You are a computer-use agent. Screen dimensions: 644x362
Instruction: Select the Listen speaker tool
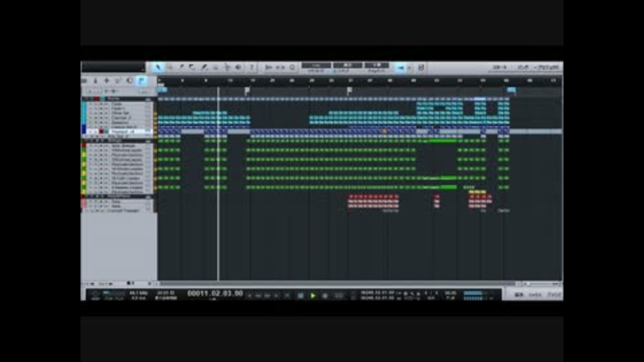238,68
